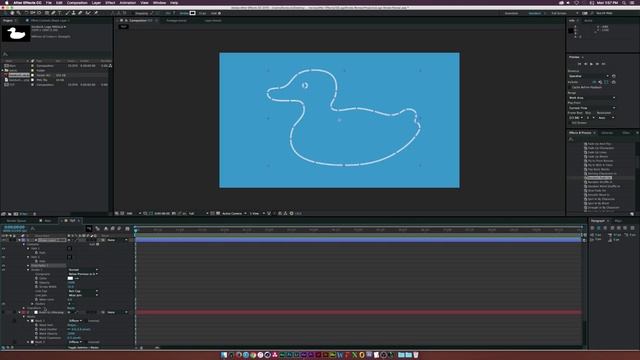Enable Cache Before Playback checkbox
This screenshot has width=640, height=360.
pyautogui.click(x=570, y=87)
